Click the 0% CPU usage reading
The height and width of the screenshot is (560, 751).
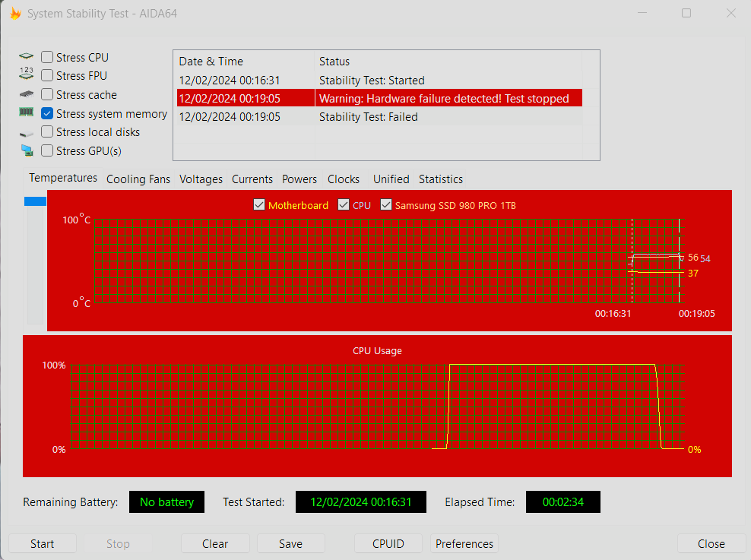point(695,449)
